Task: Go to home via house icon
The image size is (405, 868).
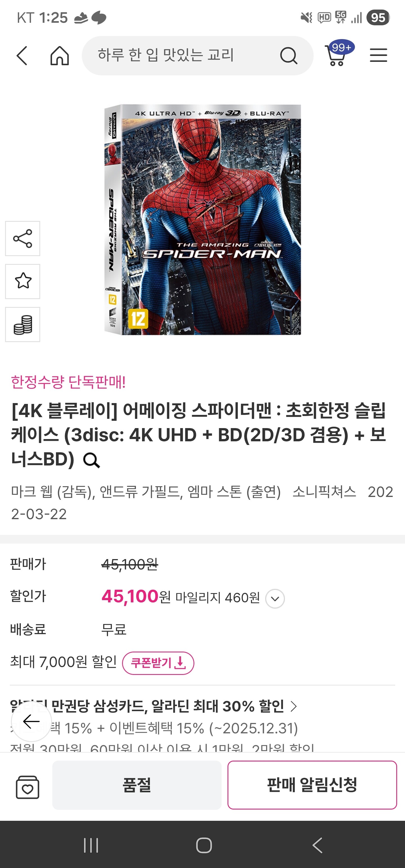Action: (x=60, y=55)
